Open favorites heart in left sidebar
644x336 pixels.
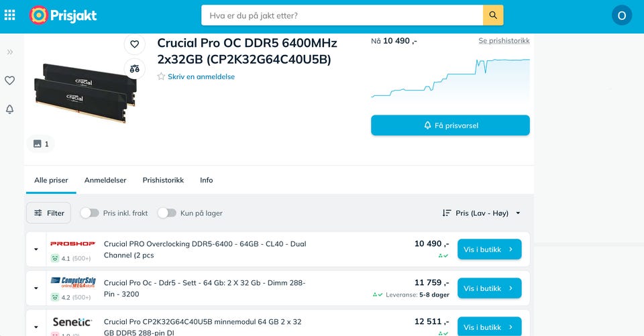click(x=10, y=80)
